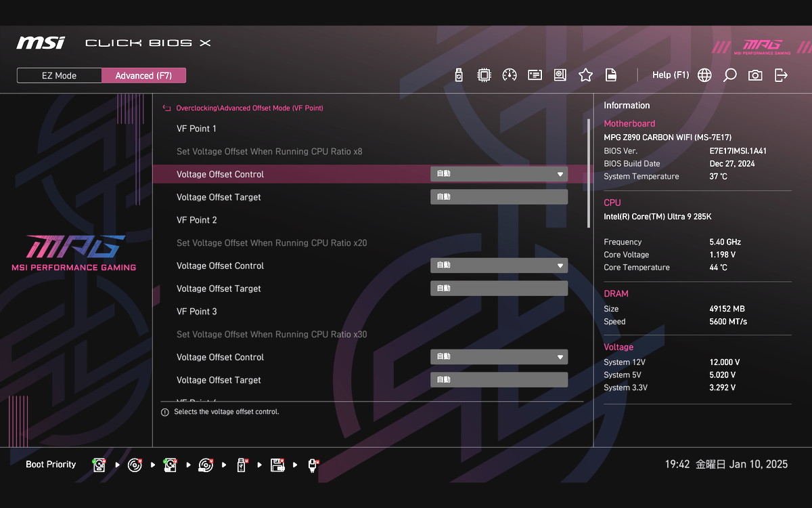Open the search magnifier icon
Viewport: 812px width, 508px height.
tap(729, 75)
